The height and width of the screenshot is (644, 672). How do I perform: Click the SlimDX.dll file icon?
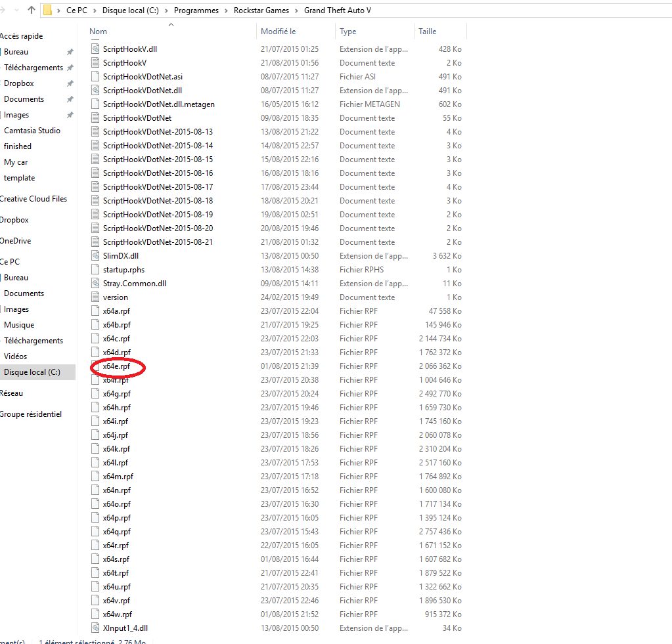95,255
